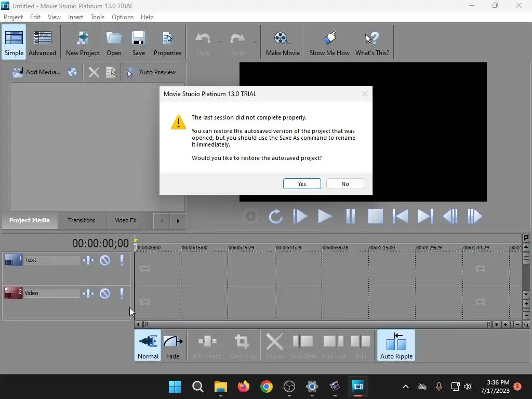Click No in the restore dialog
The width and height of the screenshot is (532, 399).
click(x=345, y=183)
